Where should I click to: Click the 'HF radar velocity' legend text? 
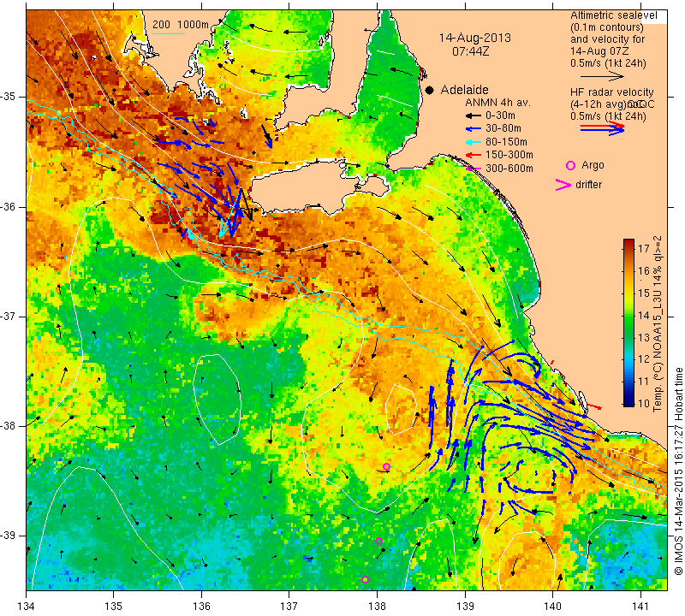(612, 92)
